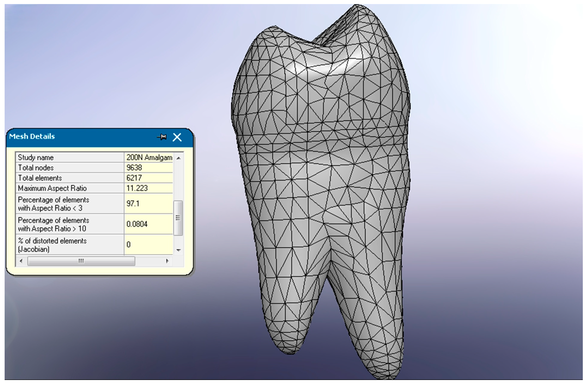This screenshot has height=385, width=588.
Task: Click the horizontal scrollbar thumb
Action: tap(81, 261)
